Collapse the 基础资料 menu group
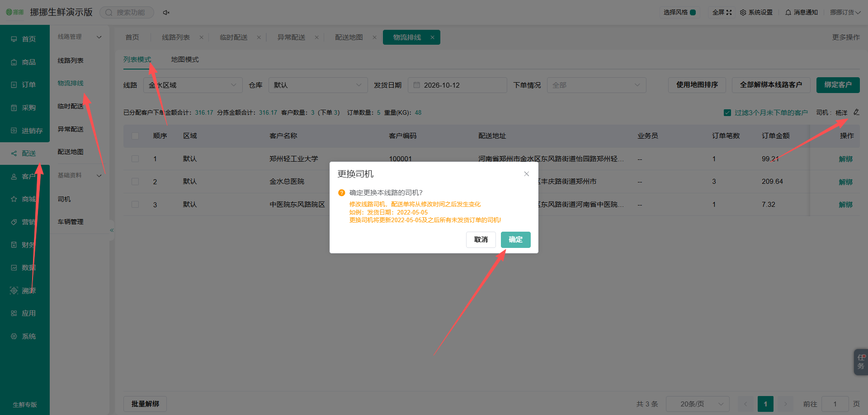 pos(99,176)
